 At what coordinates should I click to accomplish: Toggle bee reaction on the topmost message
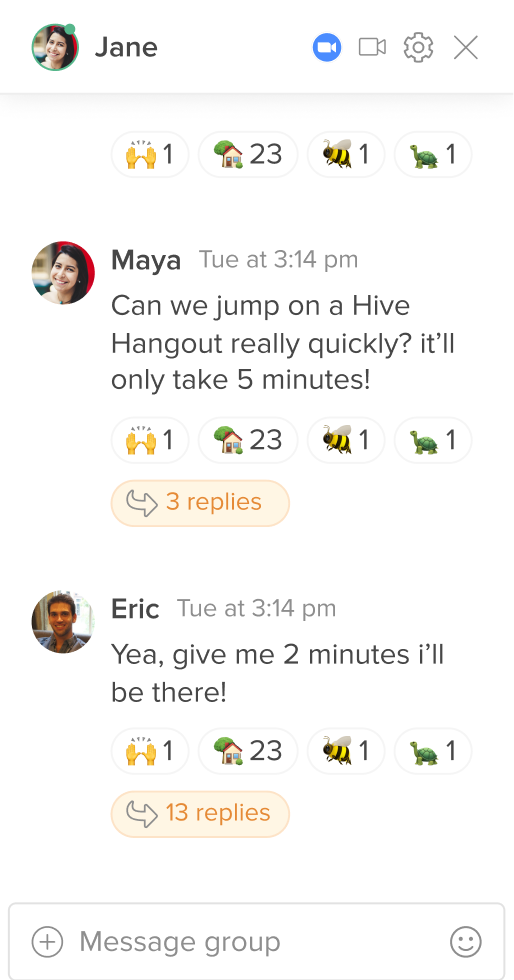coord(346,154)
